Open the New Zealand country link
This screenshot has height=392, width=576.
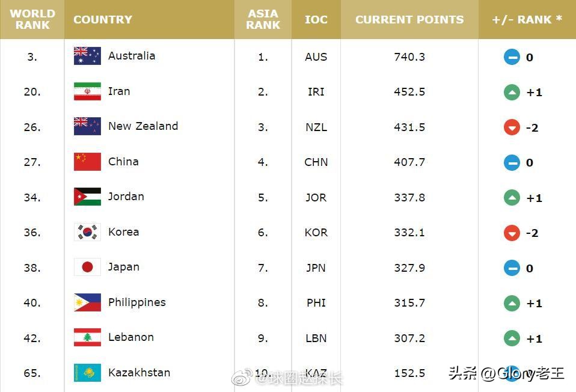pyautogui.click(x=143, y=126)
